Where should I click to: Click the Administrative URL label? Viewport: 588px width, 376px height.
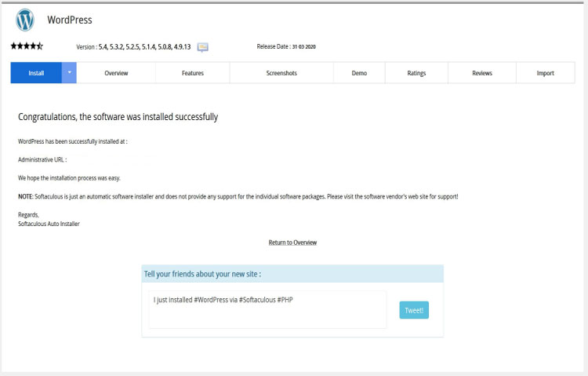[x=42, y=159]
